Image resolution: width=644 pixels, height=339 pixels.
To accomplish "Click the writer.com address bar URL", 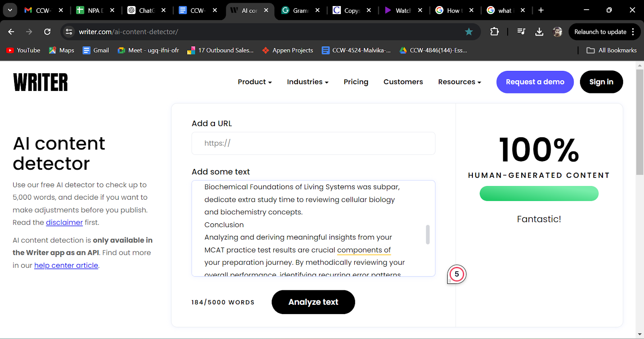I will click(128, 32).
